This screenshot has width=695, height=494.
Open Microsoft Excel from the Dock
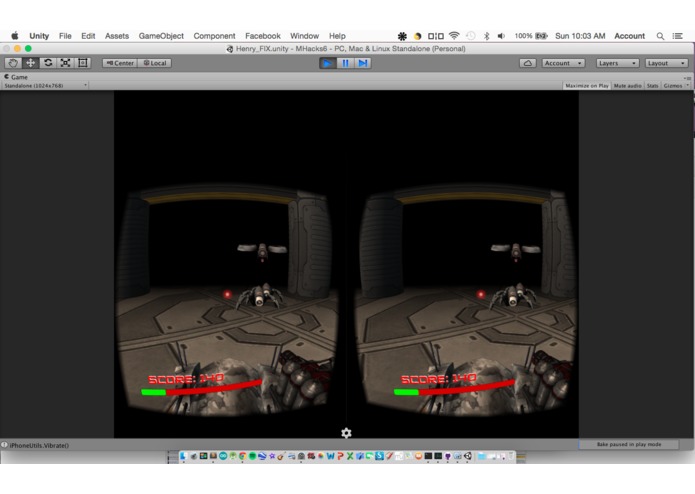(350, 456)
